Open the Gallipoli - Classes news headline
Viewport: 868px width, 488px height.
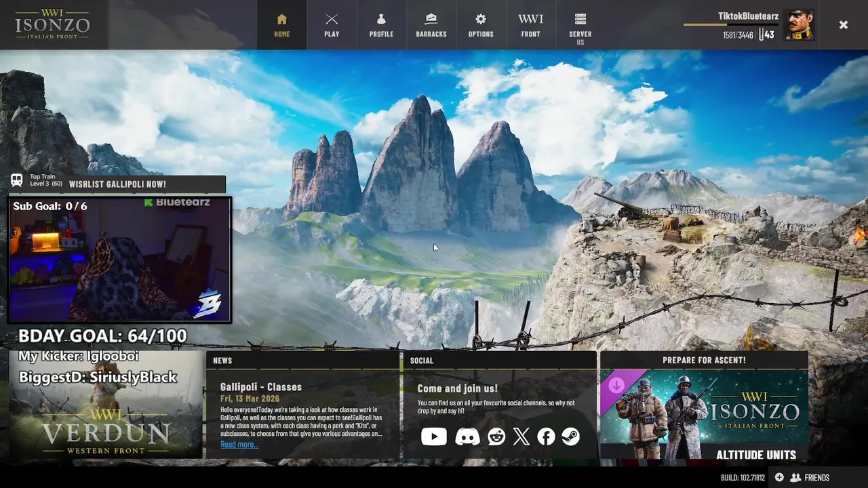261,387
